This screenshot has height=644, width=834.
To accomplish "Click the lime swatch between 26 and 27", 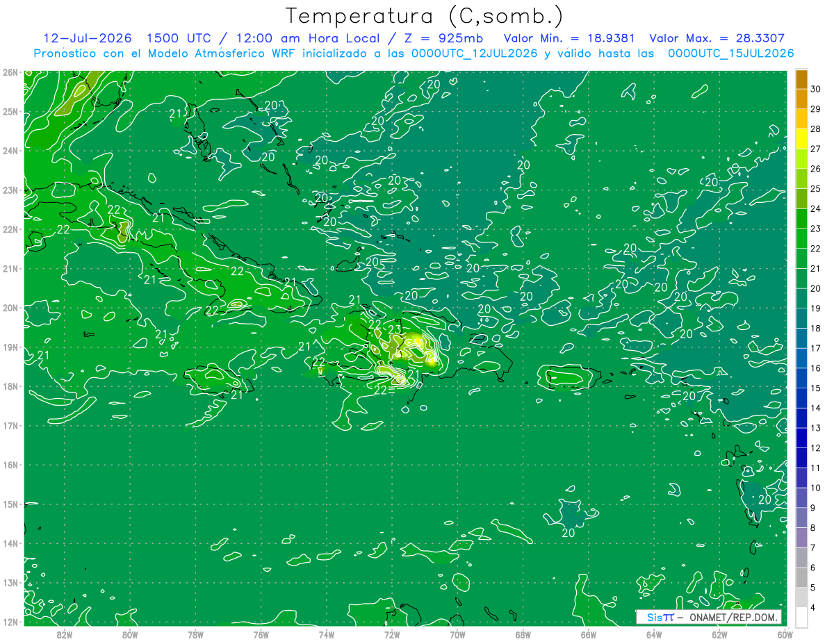I will pyautogui.click(x=801, y=159).
